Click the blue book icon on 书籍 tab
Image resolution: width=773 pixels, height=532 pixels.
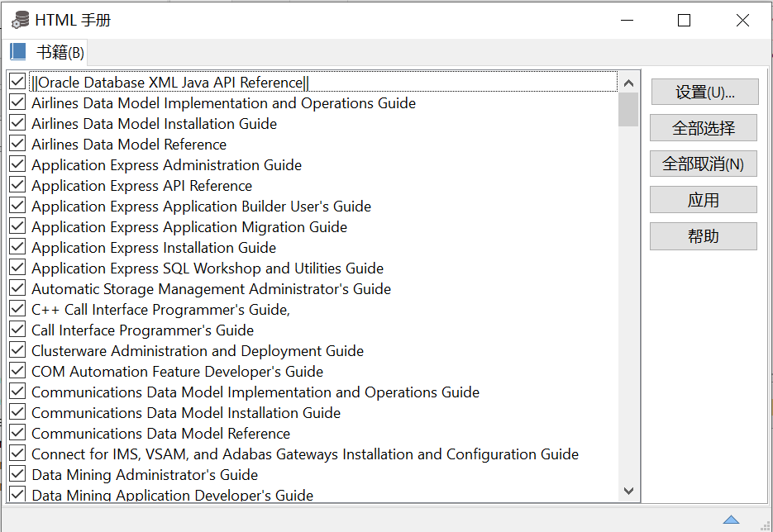(x=17, y=52)
